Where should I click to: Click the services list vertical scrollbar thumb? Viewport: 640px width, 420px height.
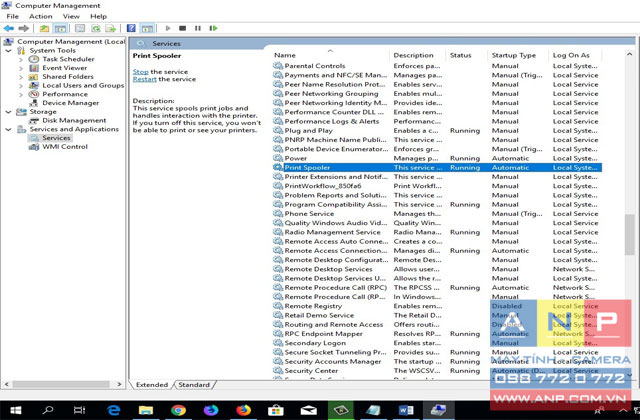pos(629,234)
